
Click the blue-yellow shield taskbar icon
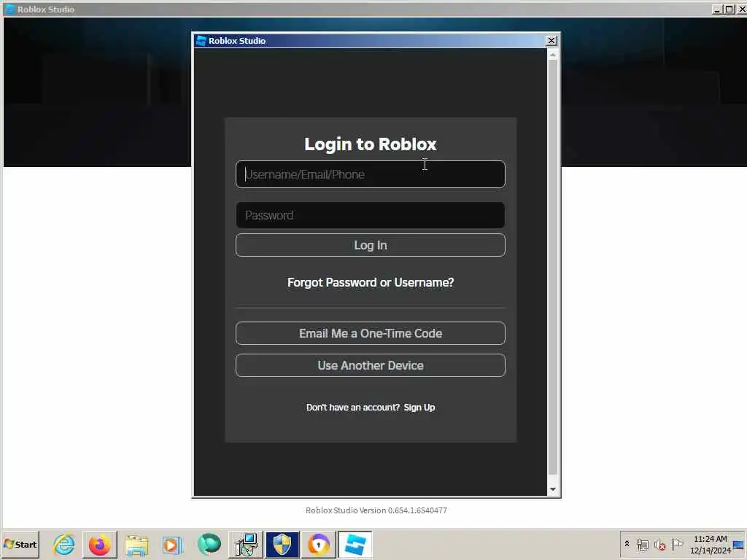(282, 544)
